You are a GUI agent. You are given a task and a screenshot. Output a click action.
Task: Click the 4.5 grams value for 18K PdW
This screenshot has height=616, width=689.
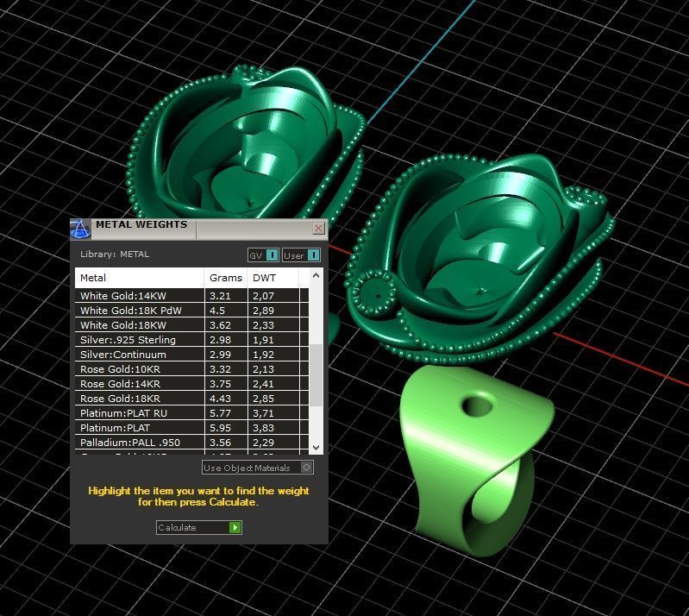217,311
